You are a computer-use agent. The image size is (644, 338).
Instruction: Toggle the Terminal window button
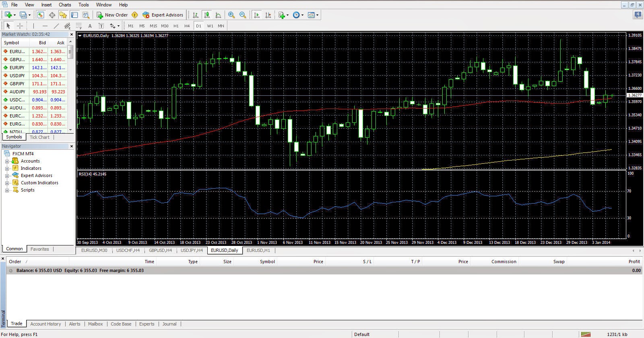[x=74, y=15]
